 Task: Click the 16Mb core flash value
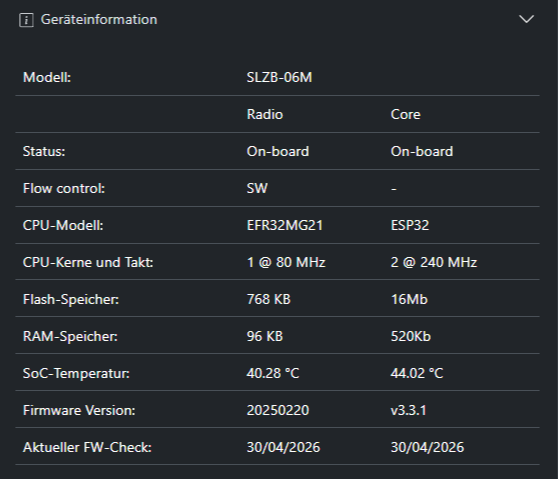point(409,299)
